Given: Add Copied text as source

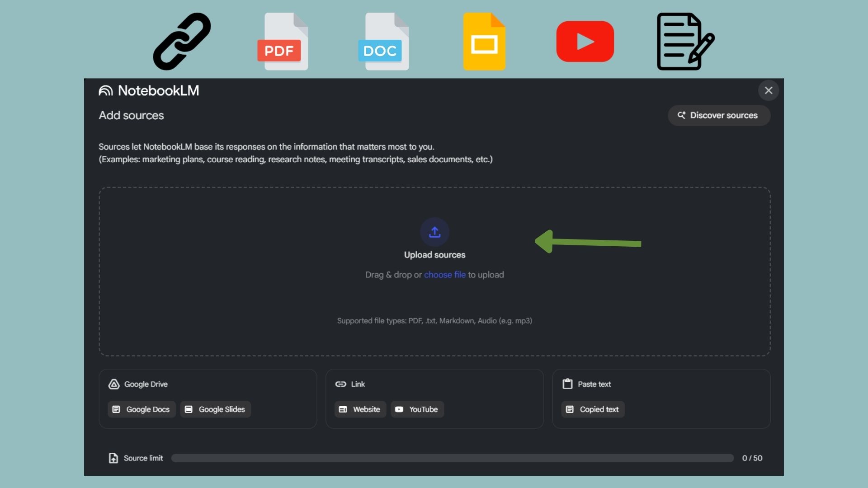Looking at the screenshot, I should coord(593,409).
